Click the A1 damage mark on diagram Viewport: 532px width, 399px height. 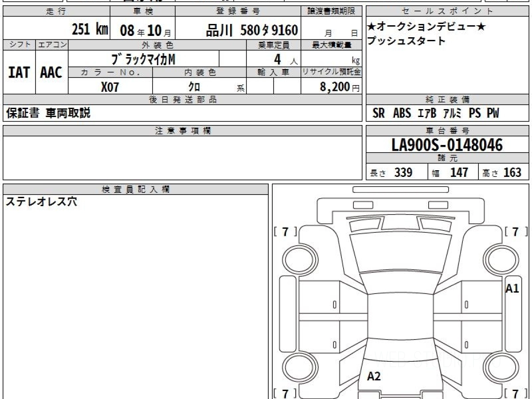(512, 289)
